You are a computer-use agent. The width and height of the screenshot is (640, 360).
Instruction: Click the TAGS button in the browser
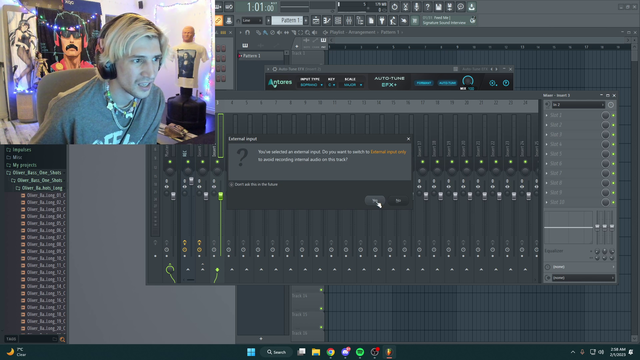coord(11,339)
